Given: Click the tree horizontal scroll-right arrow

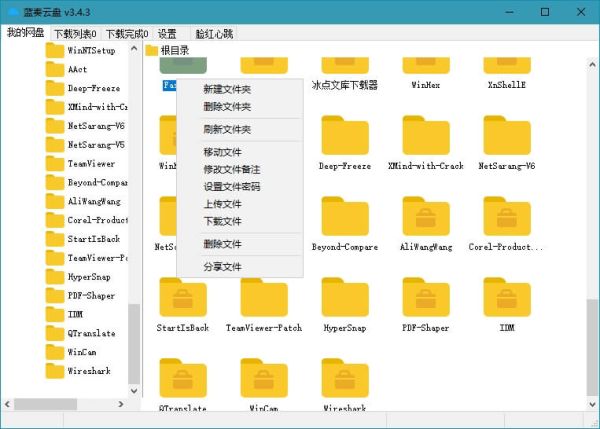Looking at the screenshot, I should (121, 404).
